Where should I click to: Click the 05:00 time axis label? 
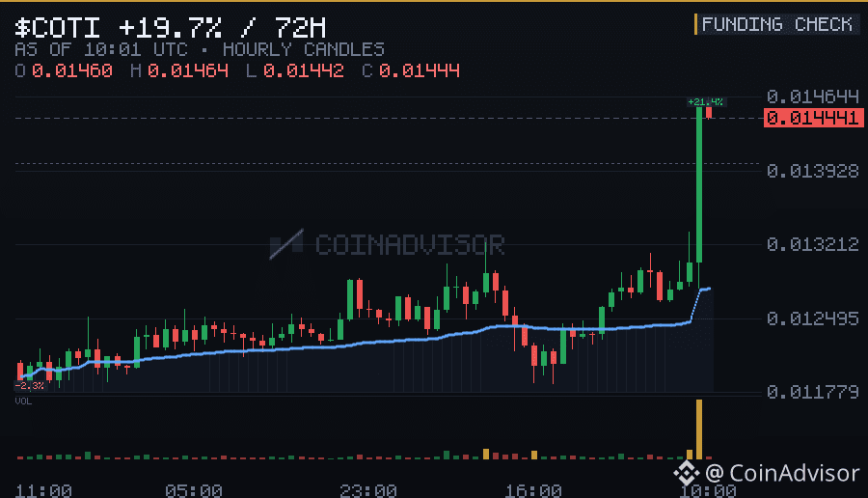[194, 491]
